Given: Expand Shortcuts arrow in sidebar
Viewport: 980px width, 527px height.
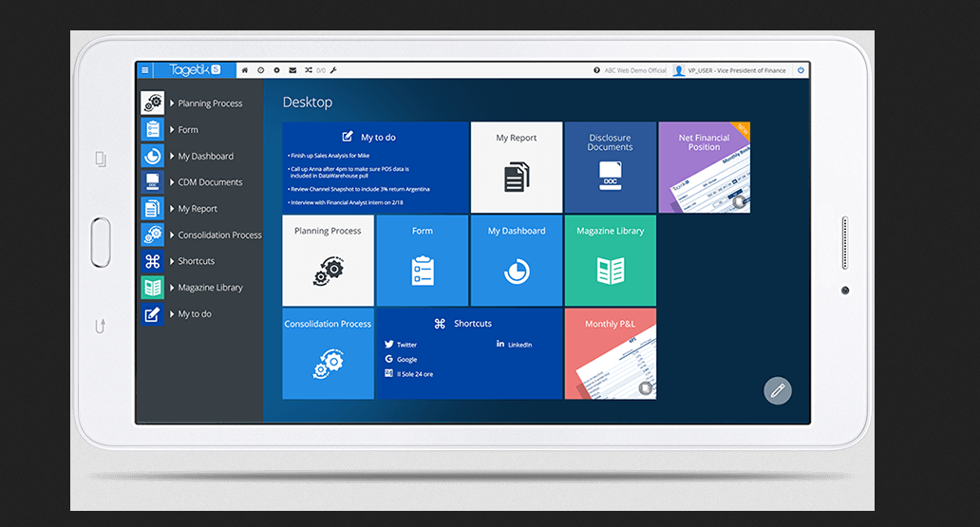Looking at the screenshot, I should tap(172, 261).
